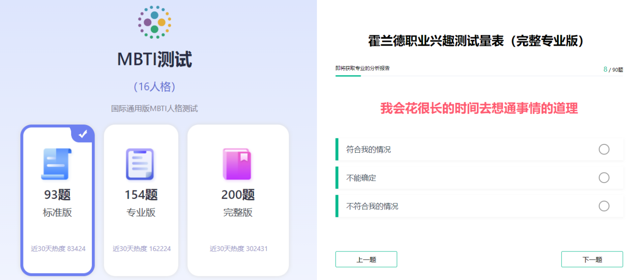Select radio button for 符合我的情况

pos(604,149)
